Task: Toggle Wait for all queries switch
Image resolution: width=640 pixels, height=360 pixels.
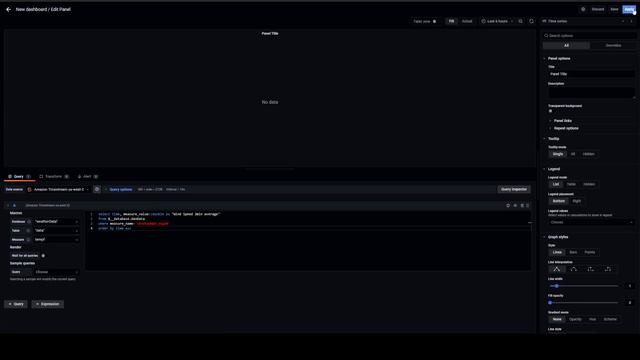Action: (43, 256)
